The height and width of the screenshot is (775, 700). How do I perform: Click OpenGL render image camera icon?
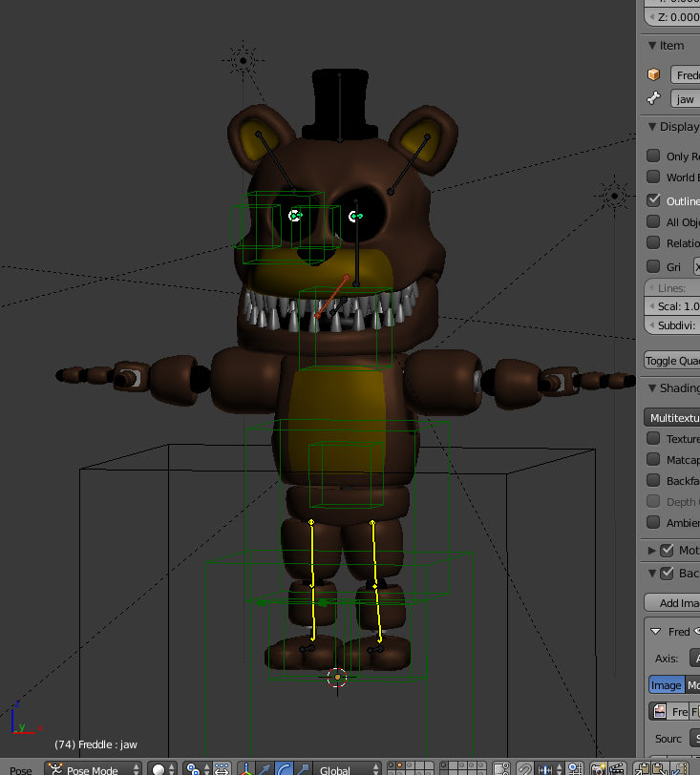coord(599,769)
